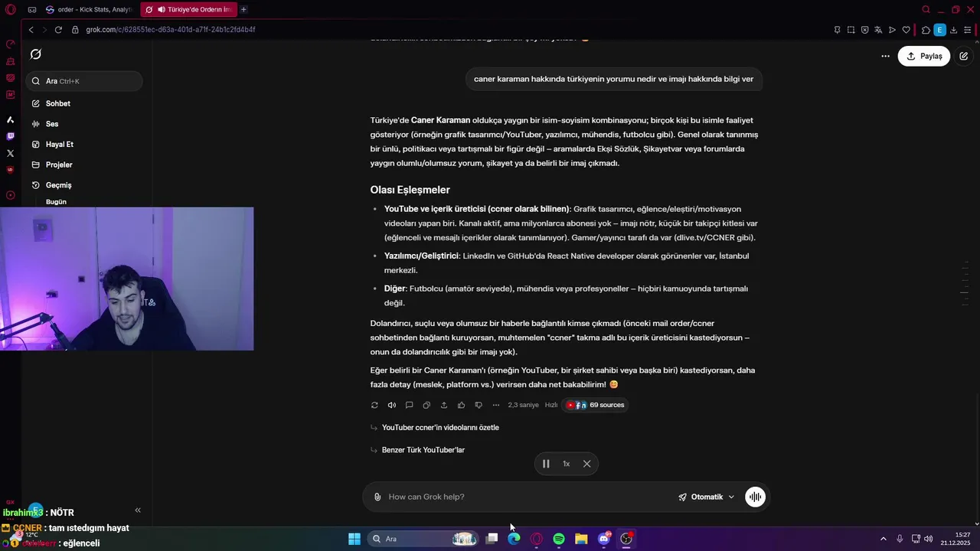Show hidden tray icons chevron
The height and width of the screenshot is (551, 980).
[883, 539]
